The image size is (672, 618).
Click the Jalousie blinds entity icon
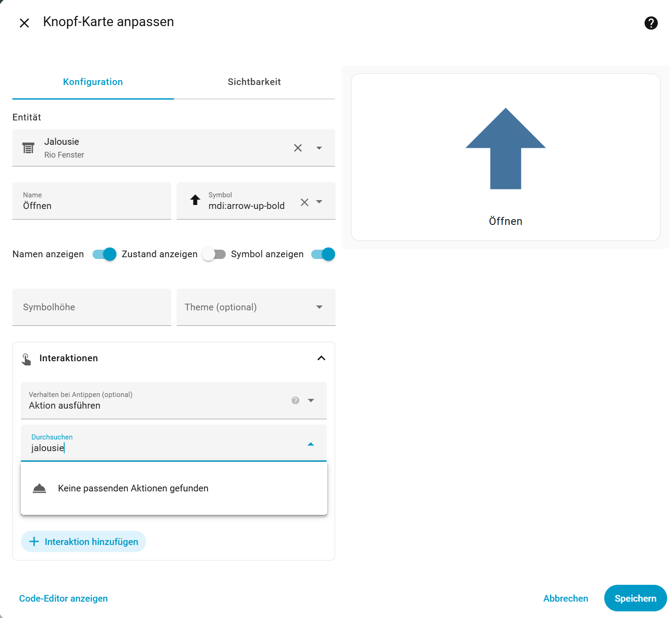(x=28, y=148)
